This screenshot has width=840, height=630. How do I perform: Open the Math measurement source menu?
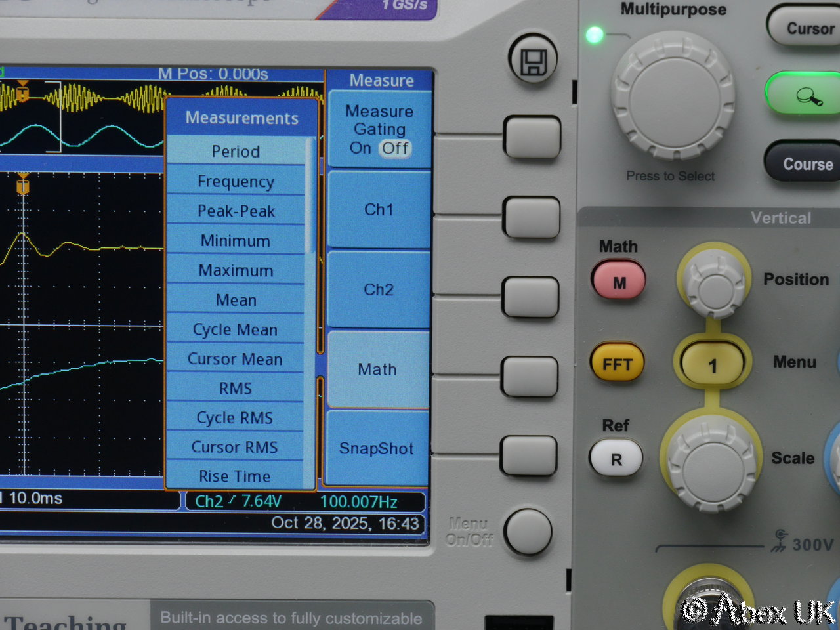[377, 369]
